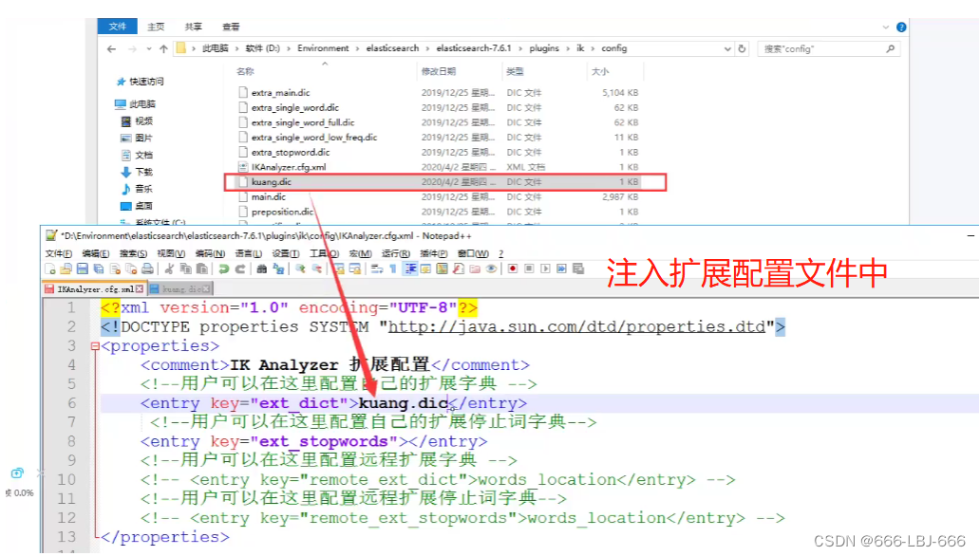Run macro multiple times icon
980x556 pixels.
click(562, 269)
